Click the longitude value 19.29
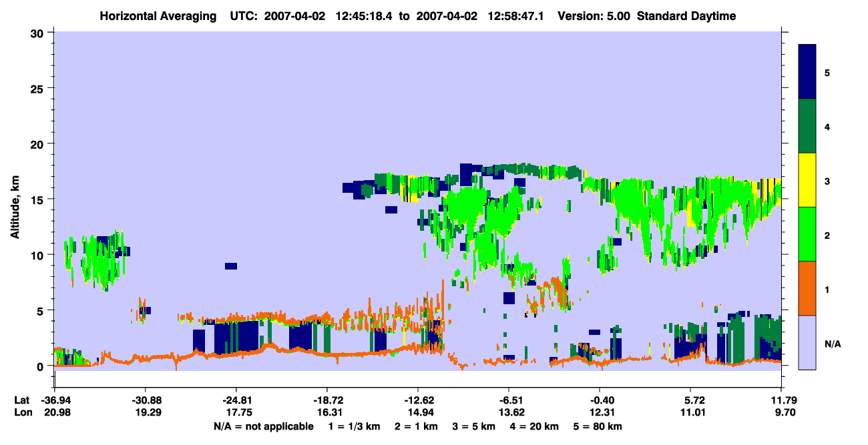 coord(148,413)
